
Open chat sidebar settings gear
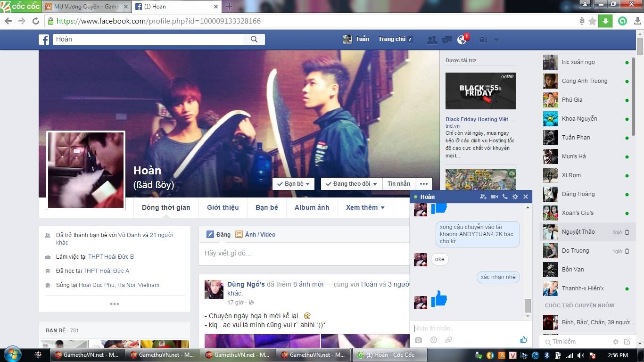click(x=616, y=342)
